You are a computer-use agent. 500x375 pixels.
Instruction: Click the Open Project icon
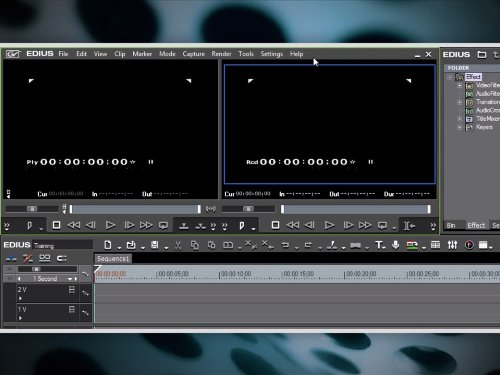pyautogui.click(x=131, y=245)
